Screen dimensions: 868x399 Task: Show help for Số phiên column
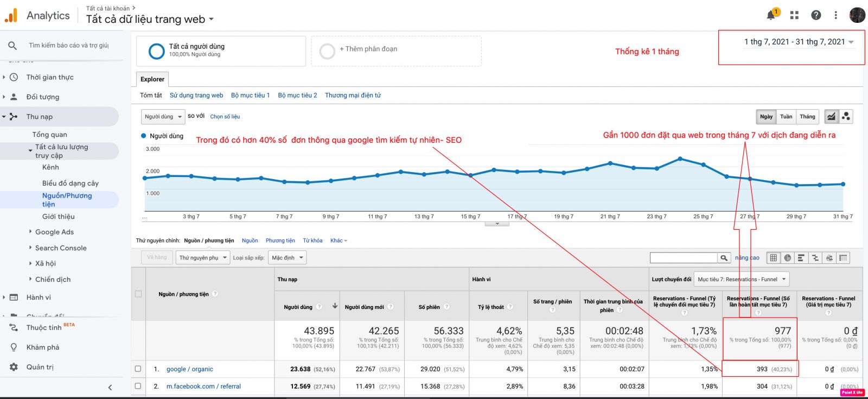point(446,307)
